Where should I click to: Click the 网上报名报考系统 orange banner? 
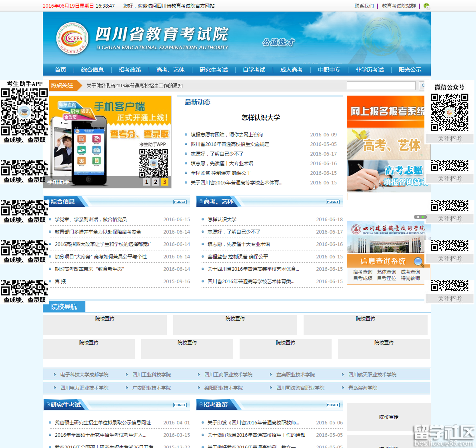click(386, 111)
